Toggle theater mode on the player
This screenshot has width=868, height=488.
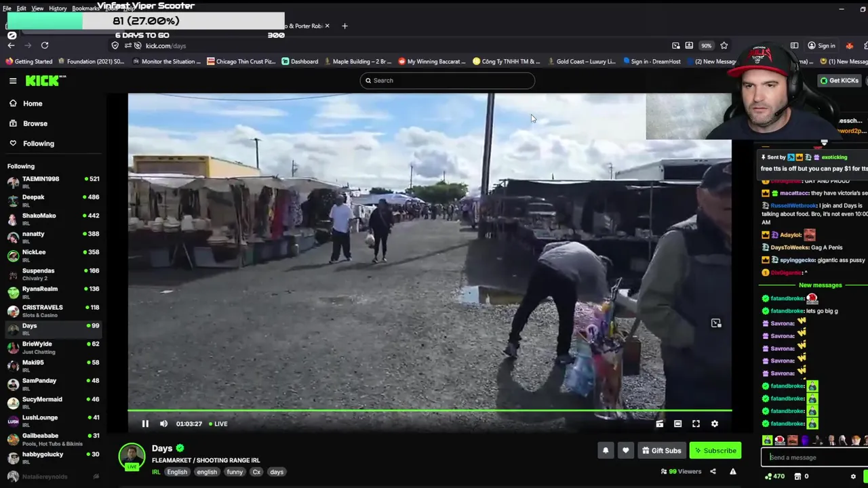(677, 424)
